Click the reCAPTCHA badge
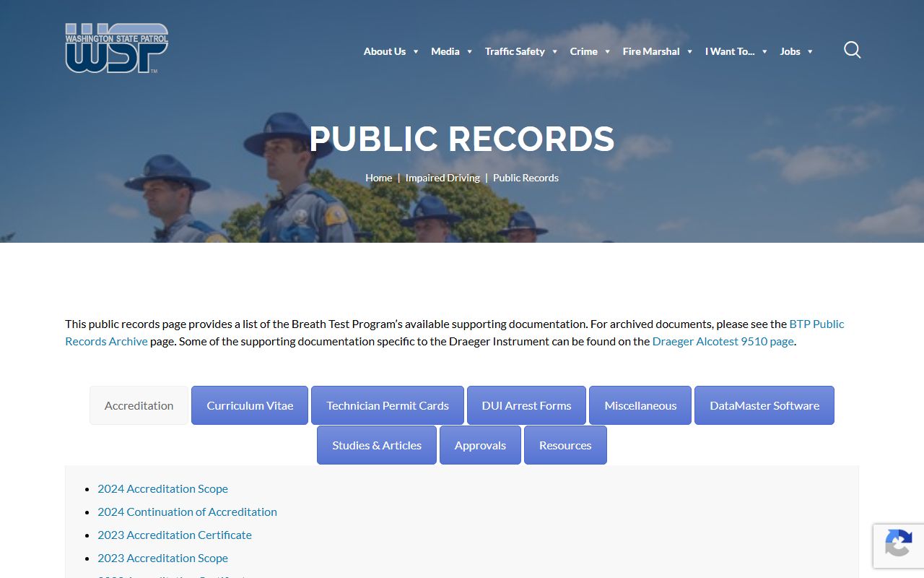Image resolution: width=924 pixels, height=578 pixels. tap(899, 546)
